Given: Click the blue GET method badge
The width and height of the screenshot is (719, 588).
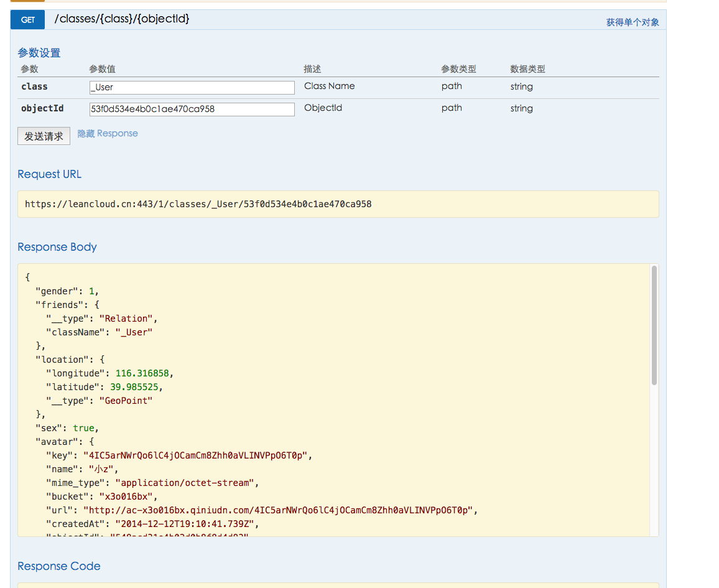Looking at the screenshot, I should point(27,20).
